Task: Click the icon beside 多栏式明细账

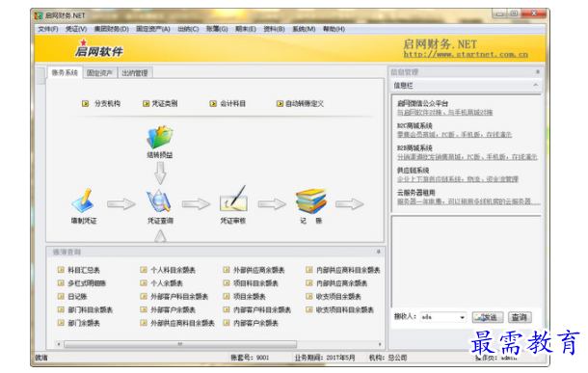Action: click(61, 283)
